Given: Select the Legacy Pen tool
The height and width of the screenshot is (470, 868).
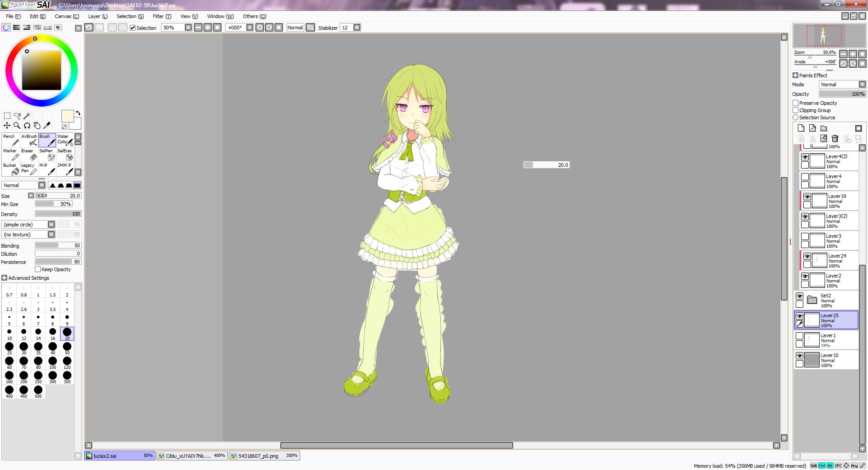Looking at the screenshot, I should point(29,169).
